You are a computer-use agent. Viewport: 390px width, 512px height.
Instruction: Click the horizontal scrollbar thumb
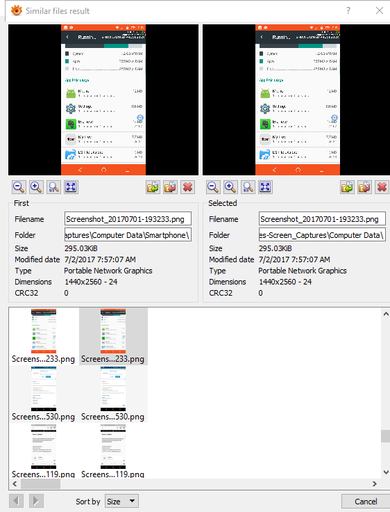[40, 484]
